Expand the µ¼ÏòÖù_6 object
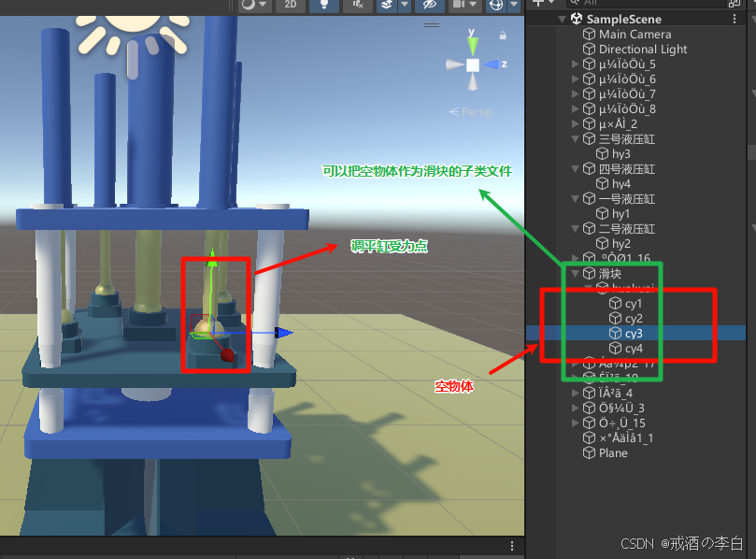The image size is (756, 559). (x=575, y=79)
